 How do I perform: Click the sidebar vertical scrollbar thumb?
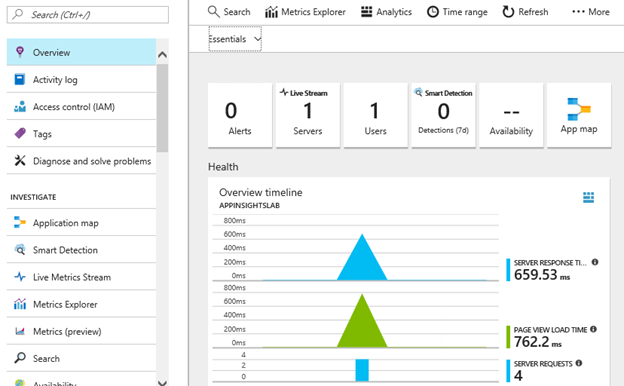(x=162, y=108)
